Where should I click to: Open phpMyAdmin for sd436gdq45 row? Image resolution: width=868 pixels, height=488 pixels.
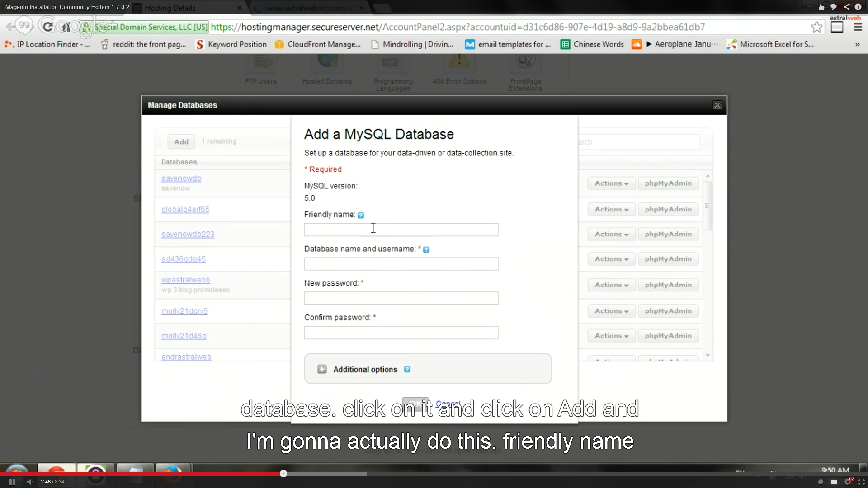tap(668, 259)
